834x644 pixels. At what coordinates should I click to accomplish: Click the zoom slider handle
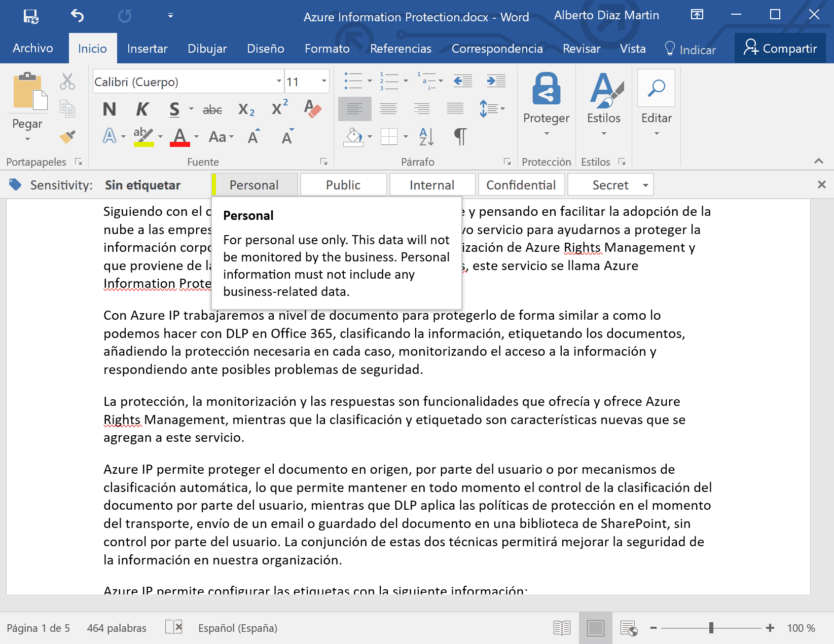[711, 628]
